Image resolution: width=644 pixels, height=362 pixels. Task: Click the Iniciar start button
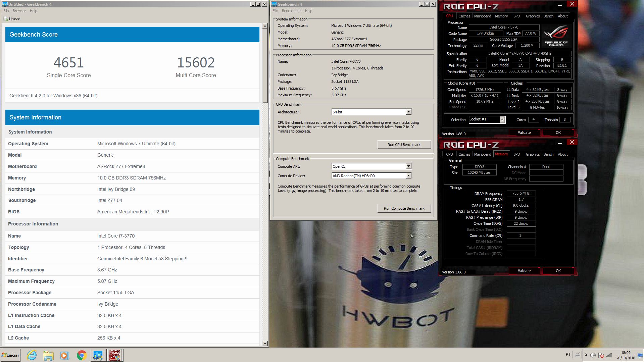click(x=11, y=355)
